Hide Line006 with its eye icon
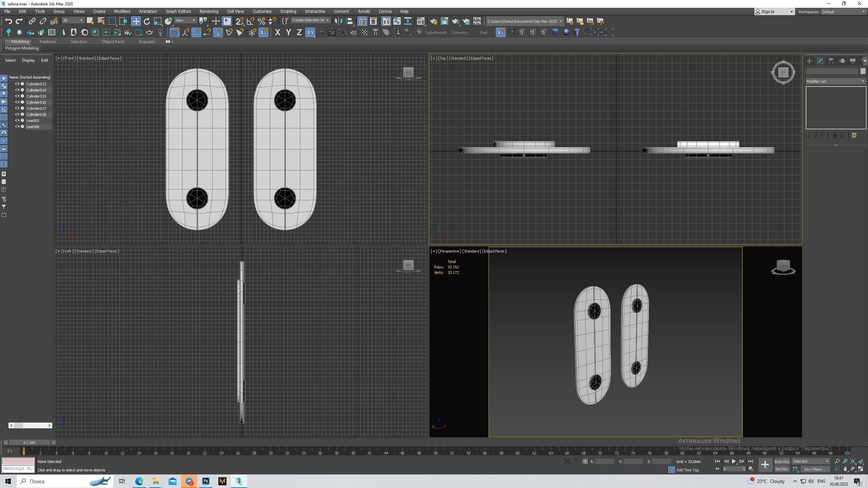This screenshot has width=868, height=488. point(17,127)
